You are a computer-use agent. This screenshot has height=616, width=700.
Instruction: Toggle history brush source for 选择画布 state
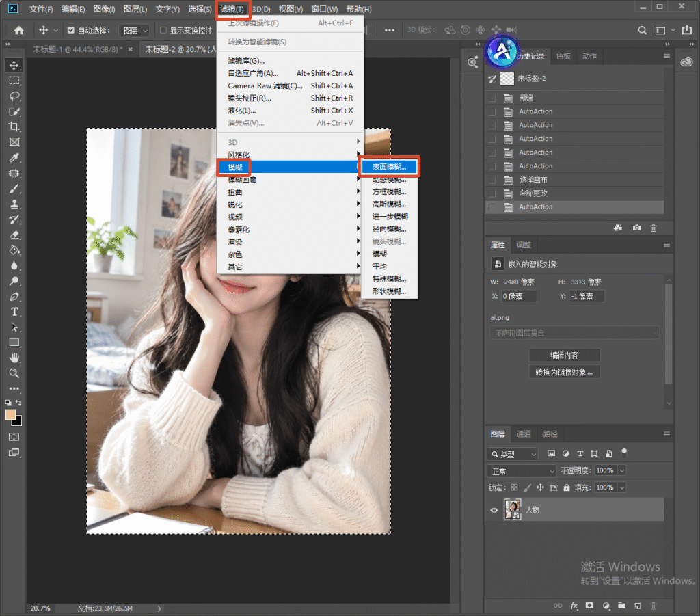[492, 179]
